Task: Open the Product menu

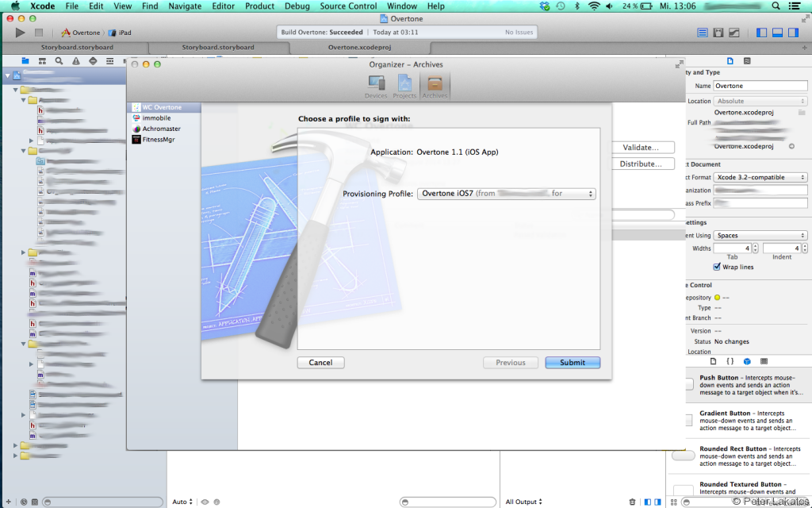Action: click(259, 6)
